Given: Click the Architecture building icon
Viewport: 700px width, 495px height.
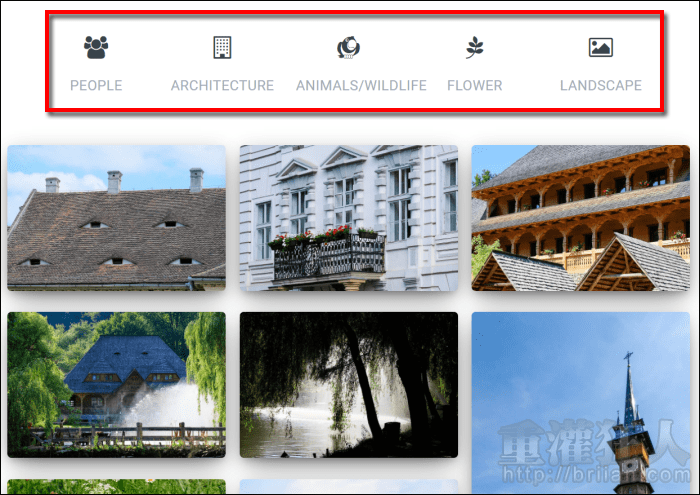Looking at the screenshot, I should coord(222,47).
